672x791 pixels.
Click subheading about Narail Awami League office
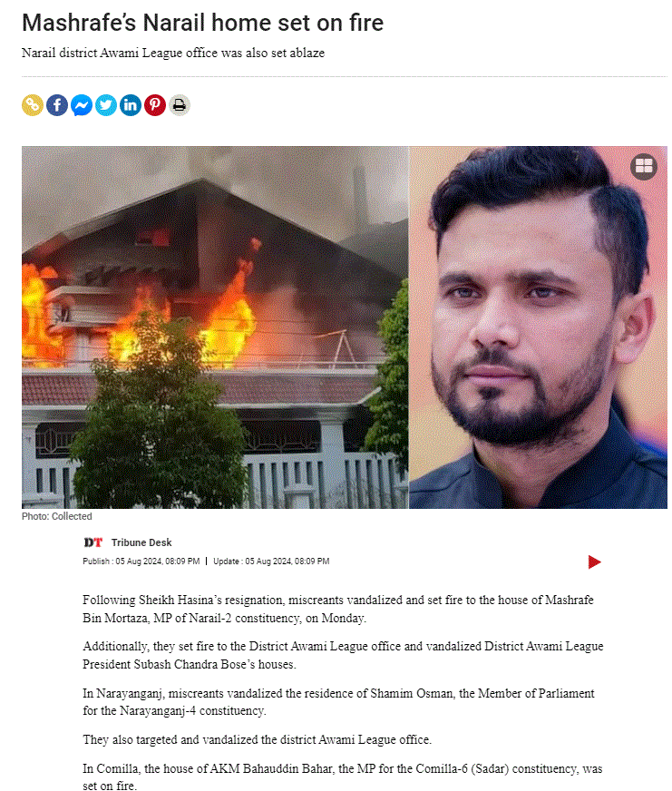coord(173,53)
